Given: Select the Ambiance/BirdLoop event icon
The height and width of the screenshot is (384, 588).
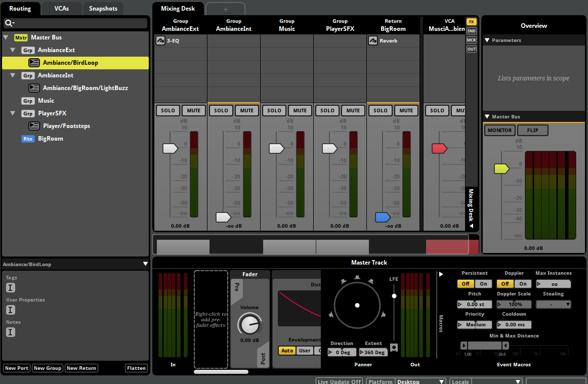Looking at the screenshot, I should [x=34, y=63].
